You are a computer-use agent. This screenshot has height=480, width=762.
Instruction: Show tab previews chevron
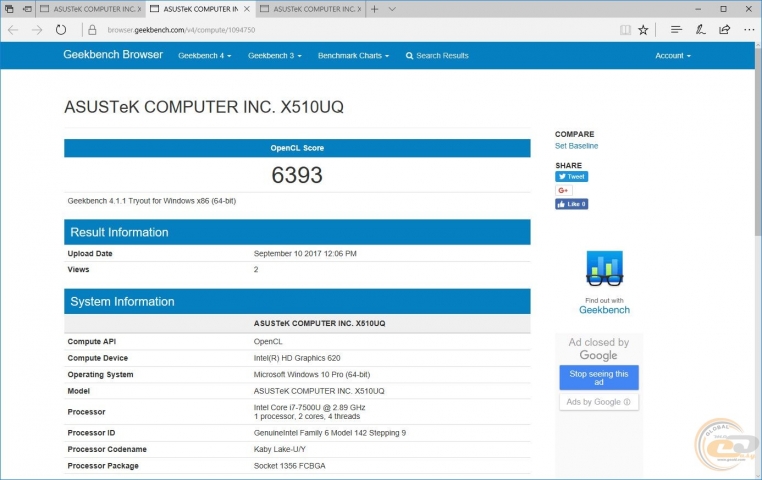coord(392,9)
